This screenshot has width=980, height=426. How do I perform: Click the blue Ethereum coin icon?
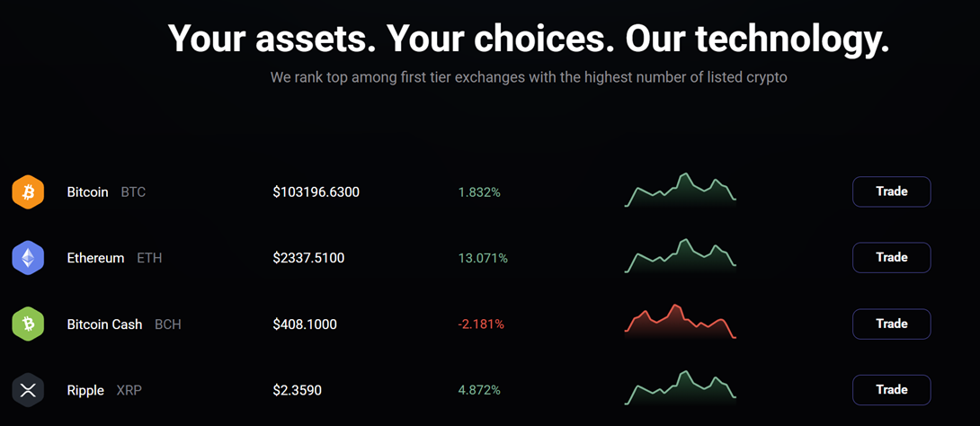(x=28, y=258)
